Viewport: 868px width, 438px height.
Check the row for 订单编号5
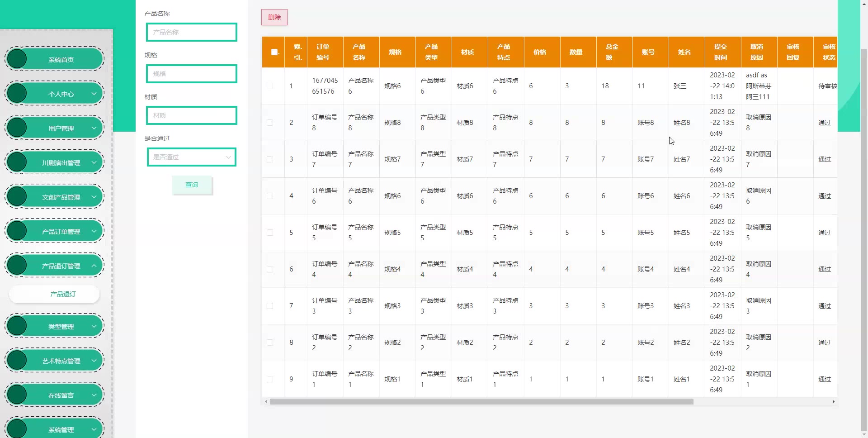(x=270, y=233)
